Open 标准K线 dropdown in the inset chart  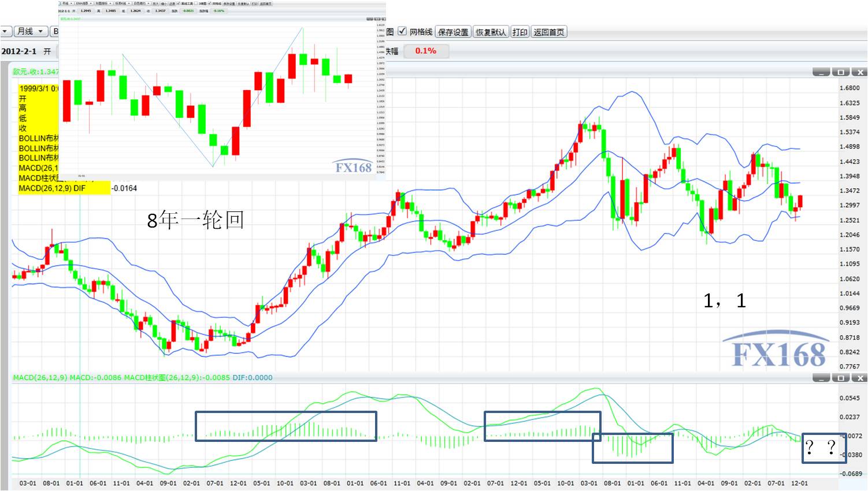click(123, 3)
